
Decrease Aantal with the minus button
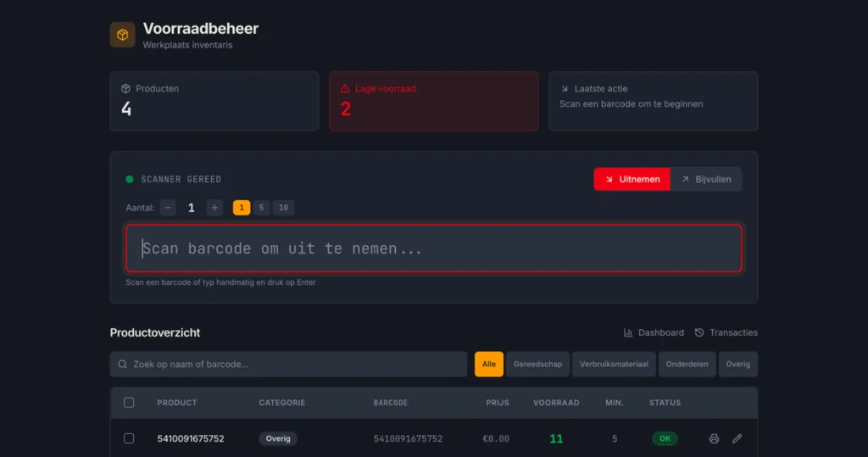coord(168,208)
